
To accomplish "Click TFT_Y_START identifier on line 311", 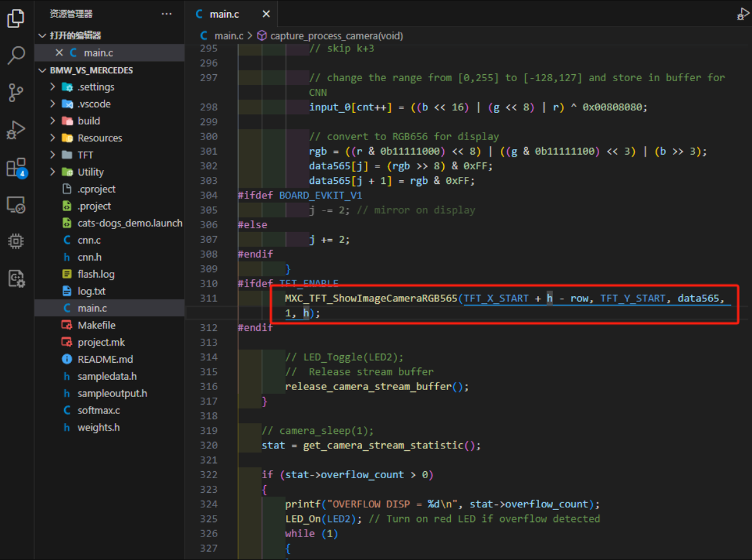I will click(633, 299).
